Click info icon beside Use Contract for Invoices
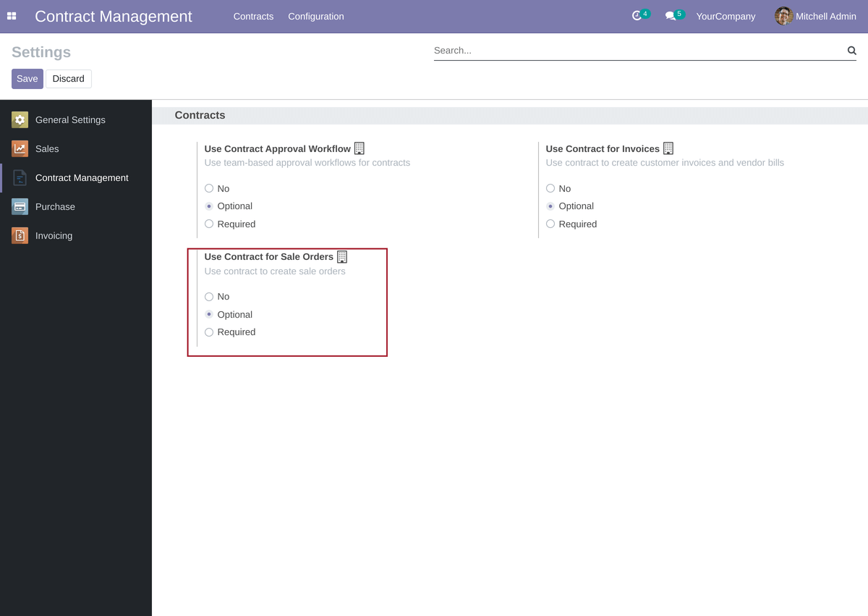This screenshot has height=616, width=868. tap(668, 148)
